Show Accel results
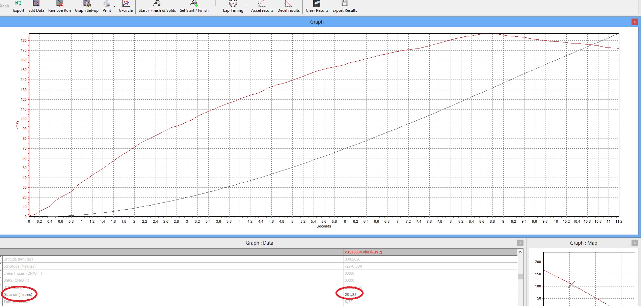This screenshot has height=306, width=644. click(x=262, y=4)
